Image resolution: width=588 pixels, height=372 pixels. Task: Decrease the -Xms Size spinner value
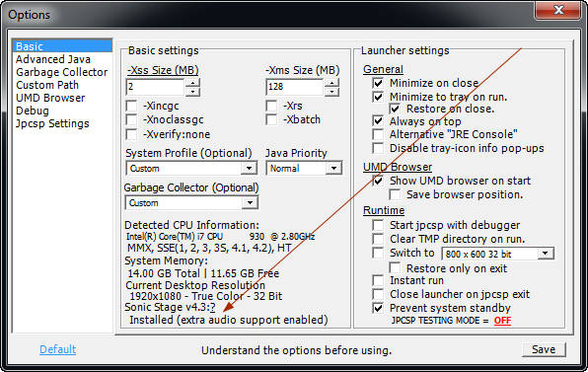[x=332, y=92]
